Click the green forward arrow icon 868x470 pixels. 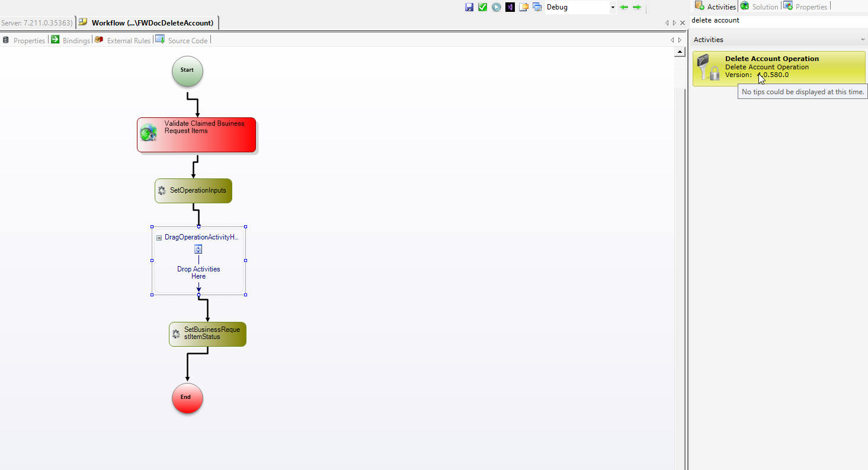637,7
